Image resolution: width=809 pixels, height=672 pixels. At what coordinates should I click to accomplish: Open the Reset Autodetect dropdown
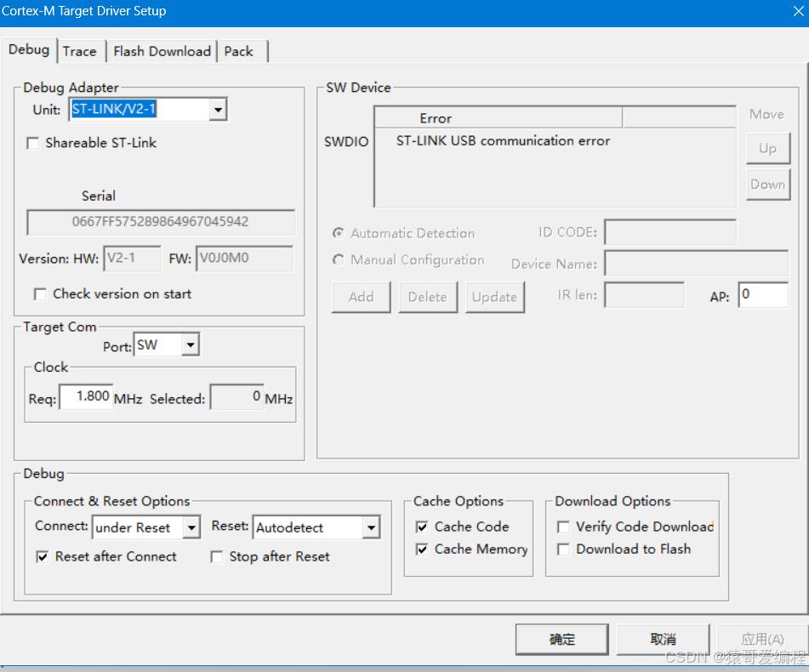pos(371,527)
